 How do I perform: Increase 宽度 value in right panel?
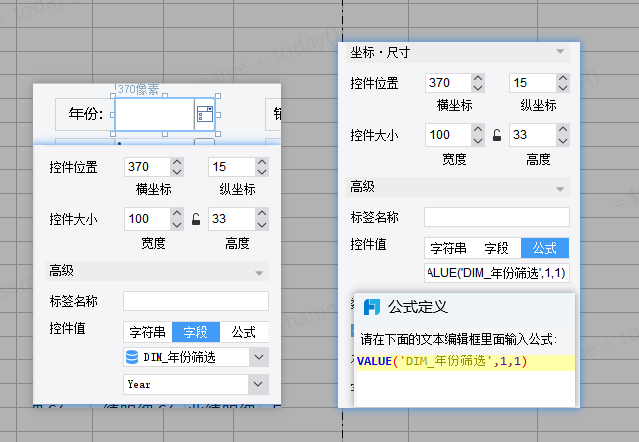point(478,130)
